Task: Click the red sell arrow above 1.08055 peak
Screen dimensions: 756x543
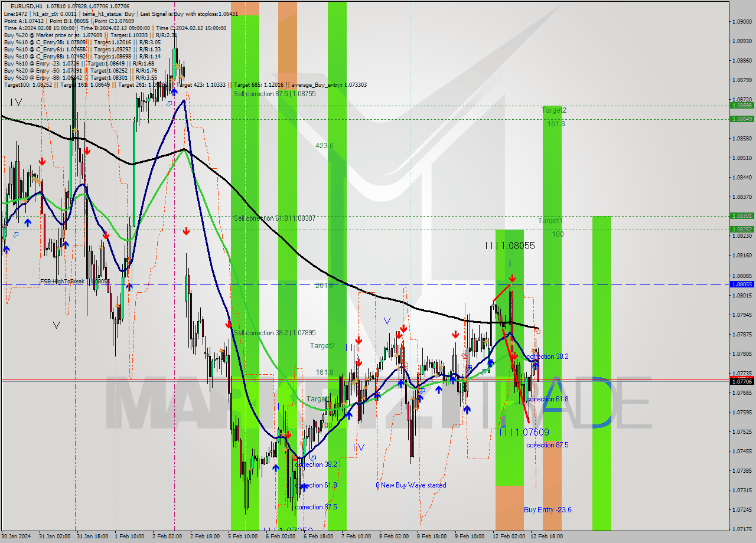Action: click(x=512, y=277)
